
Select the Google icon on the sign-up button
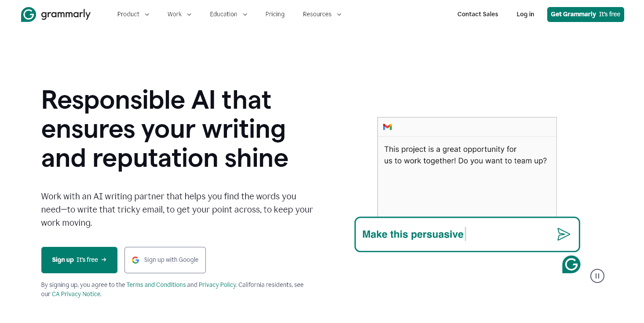135,260
